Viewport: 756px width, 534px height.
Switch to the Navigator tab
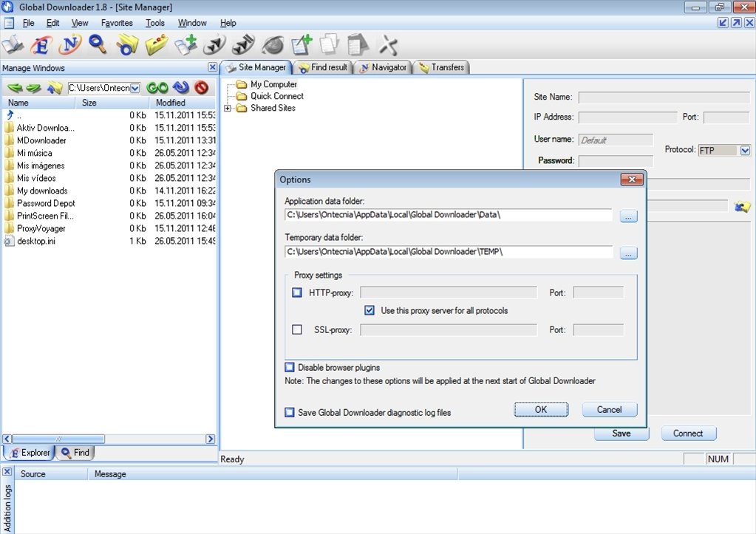click(x=384, y=67)
